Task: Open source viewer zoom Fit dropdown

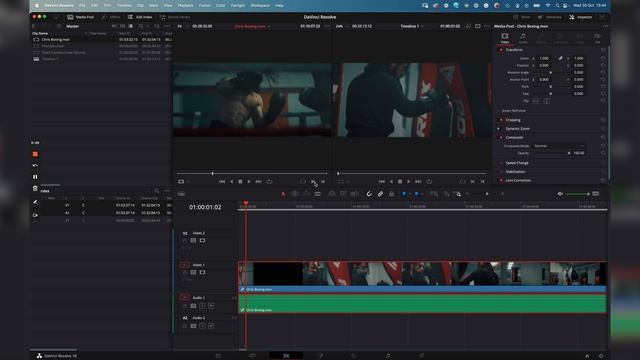Action: click(x=182, y=26)
